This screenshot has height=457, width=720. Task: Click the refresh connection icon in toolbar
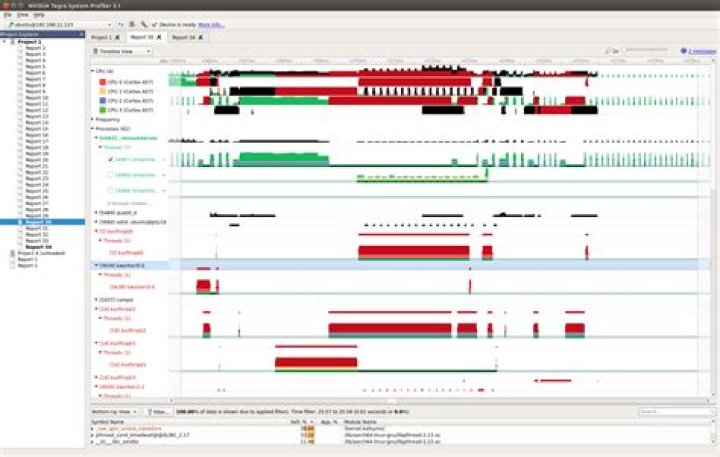121,24
